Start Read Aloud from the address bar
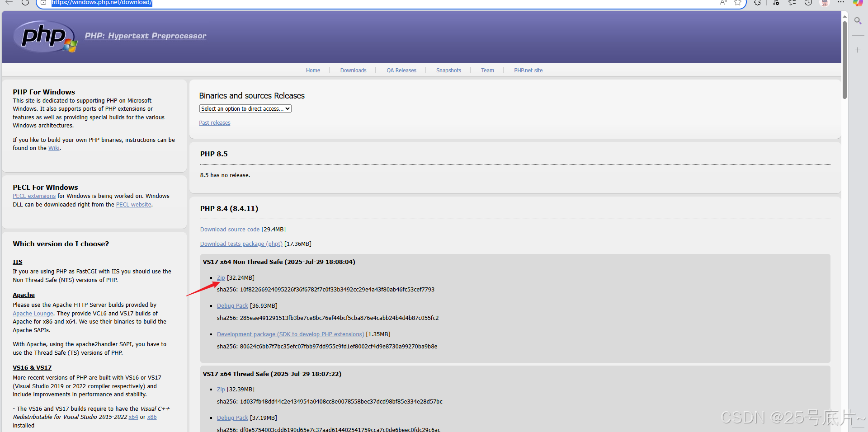The image size is (868, 432). 723,2
